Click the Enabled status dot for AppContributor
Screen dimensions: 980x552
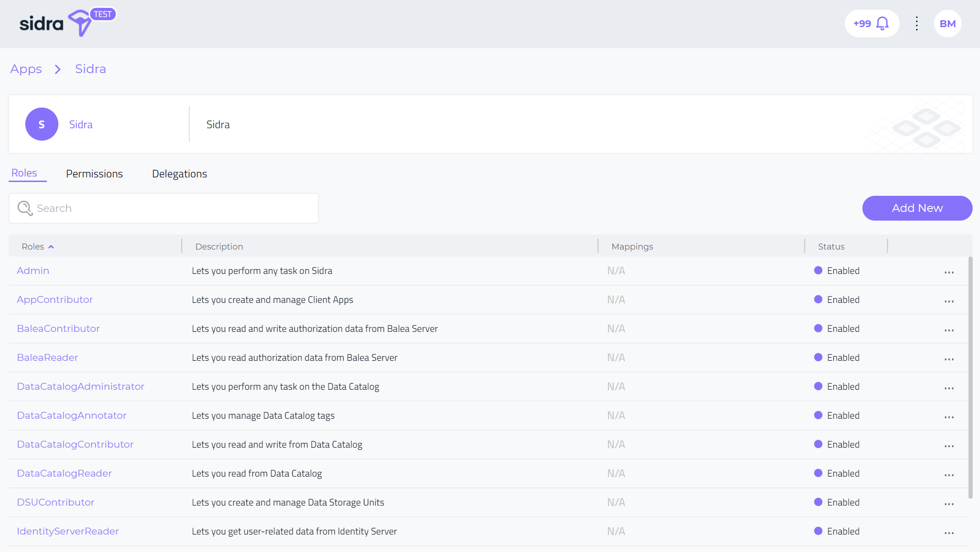818,299
